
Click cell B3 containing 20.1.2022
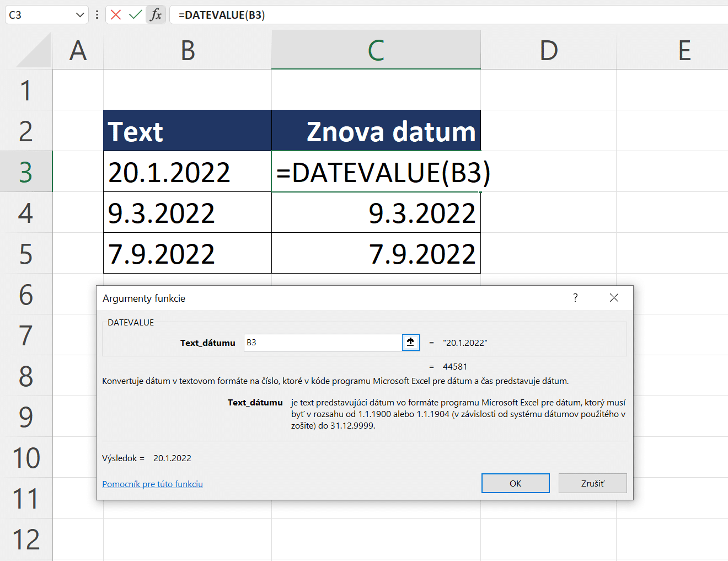point(188,172)
